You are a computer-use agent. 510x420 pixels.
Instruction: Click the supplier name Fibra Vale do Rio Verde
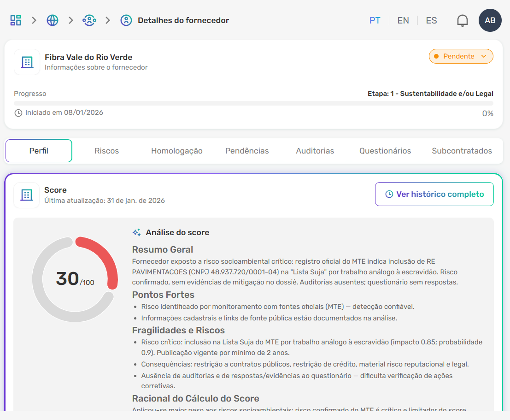[88, 57]
